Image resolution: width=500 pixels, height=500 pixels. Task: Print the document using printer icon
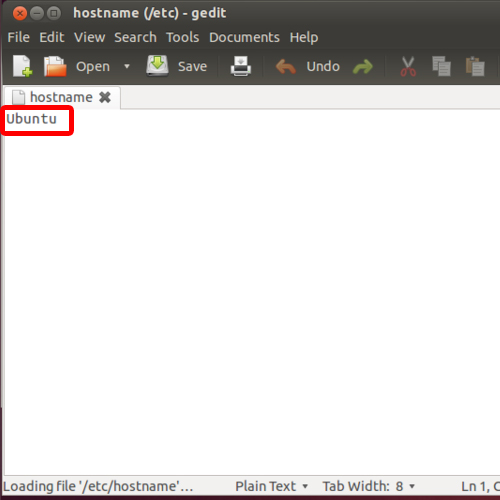point(241,66)
